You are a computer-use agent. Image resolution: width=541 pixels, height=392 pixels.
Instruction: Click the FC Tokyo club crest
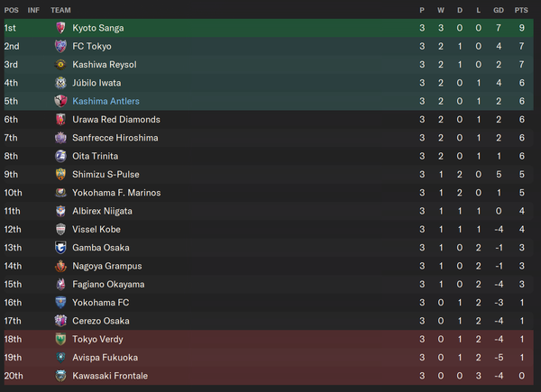click(60, 46)
